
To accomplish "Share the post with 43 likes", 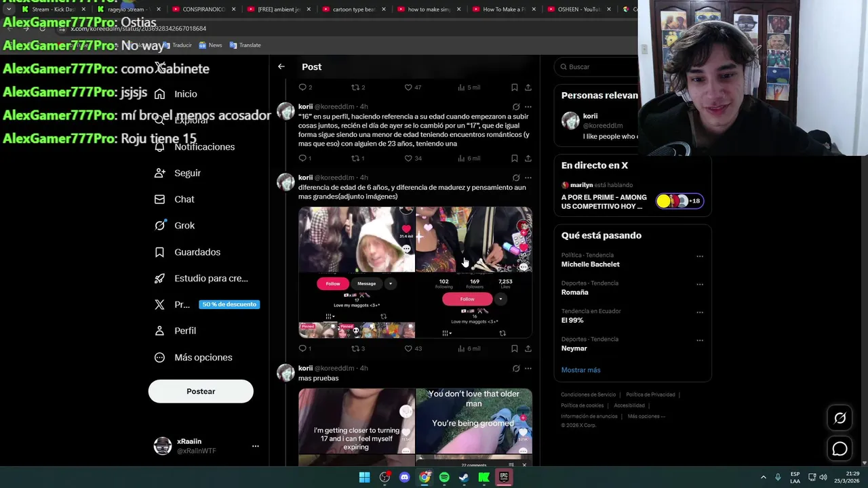I will [x=528, y=348].
